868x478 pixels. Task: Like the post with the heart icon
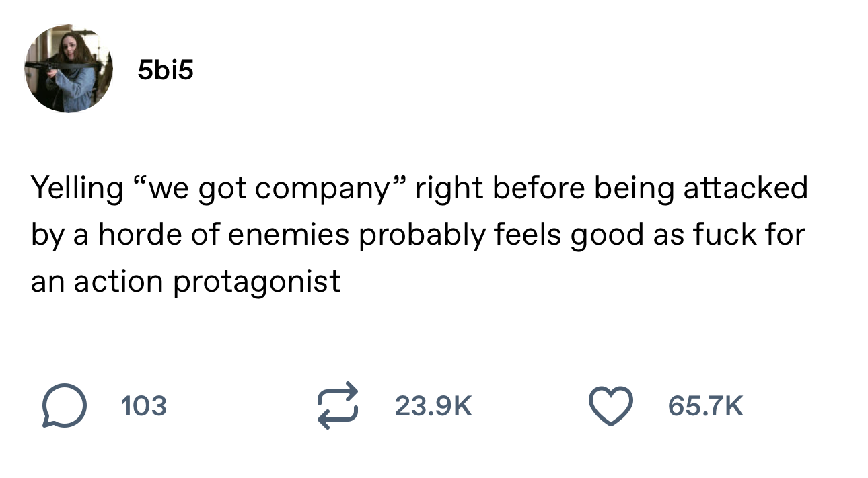pos(610,405)
